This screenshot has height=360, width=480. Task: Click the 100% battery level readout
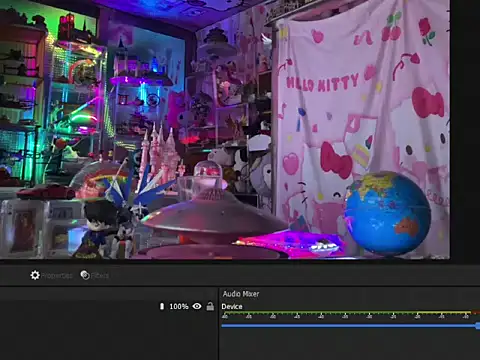(179, 306)
